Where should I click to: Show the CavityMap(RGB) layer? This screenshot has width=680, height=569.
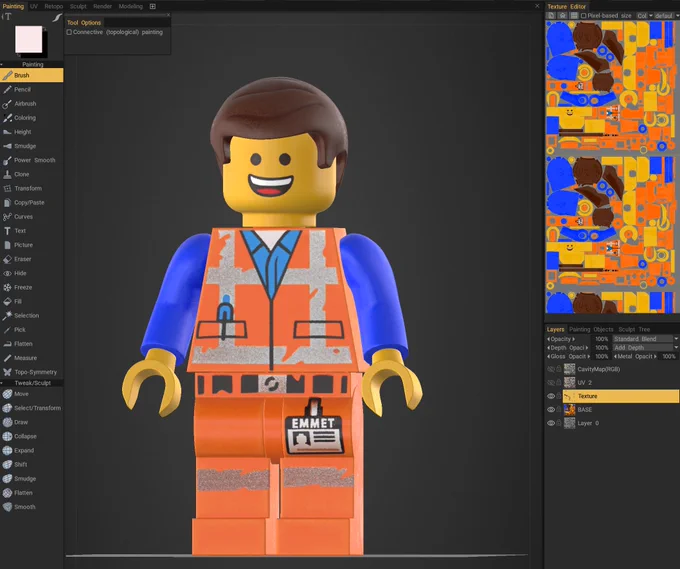point(551,369)
